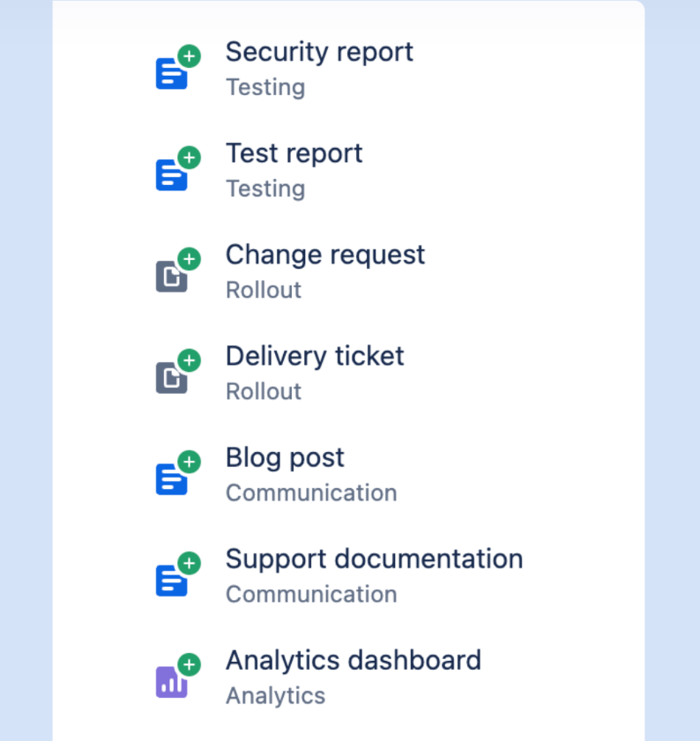Click the Rollout label under Change request
Screen dimensions: 700x741
click(x=264, y=290)
